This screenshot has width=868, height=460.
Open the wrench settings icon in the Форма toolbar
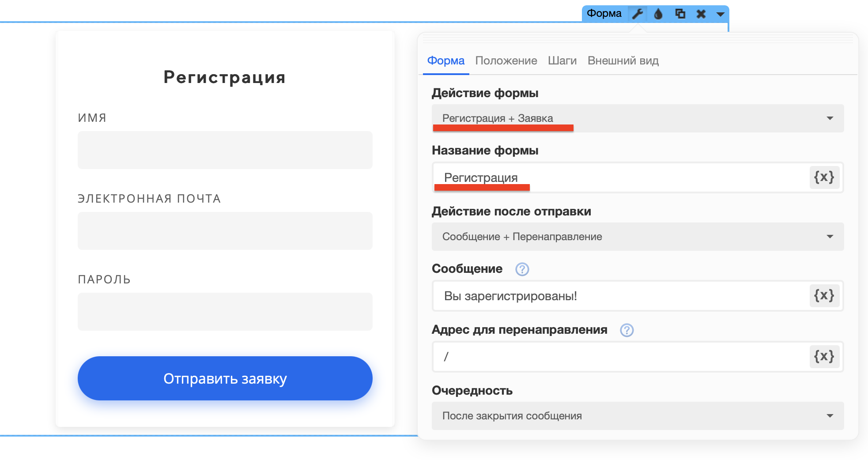[x=637, y=14]
